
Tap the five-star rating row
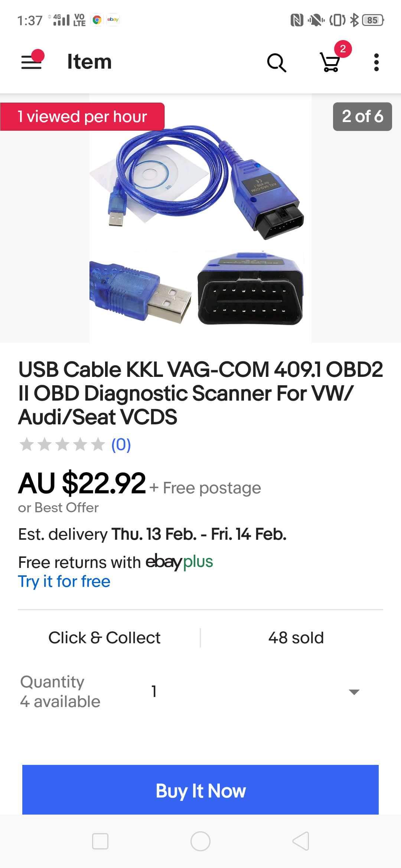point(62,444)
